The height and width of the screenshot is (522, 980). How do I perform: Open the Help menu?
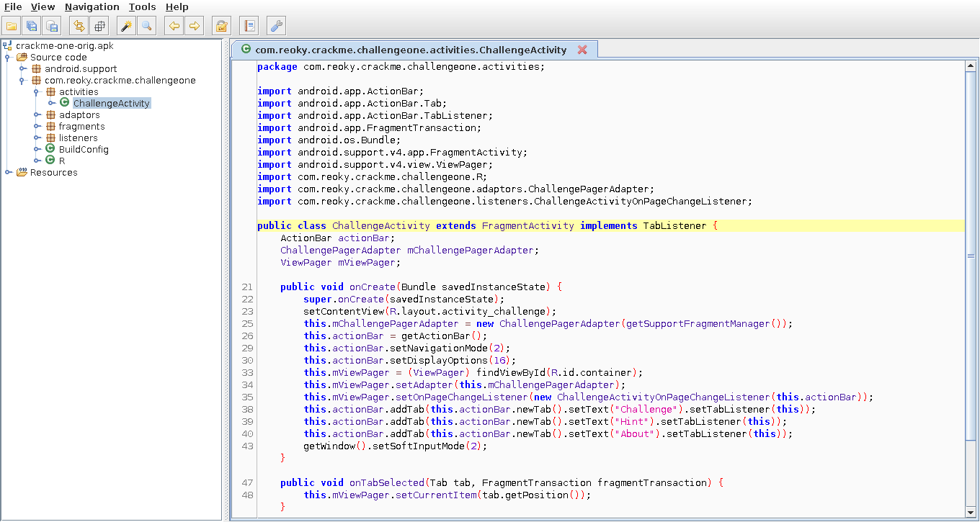177,6
